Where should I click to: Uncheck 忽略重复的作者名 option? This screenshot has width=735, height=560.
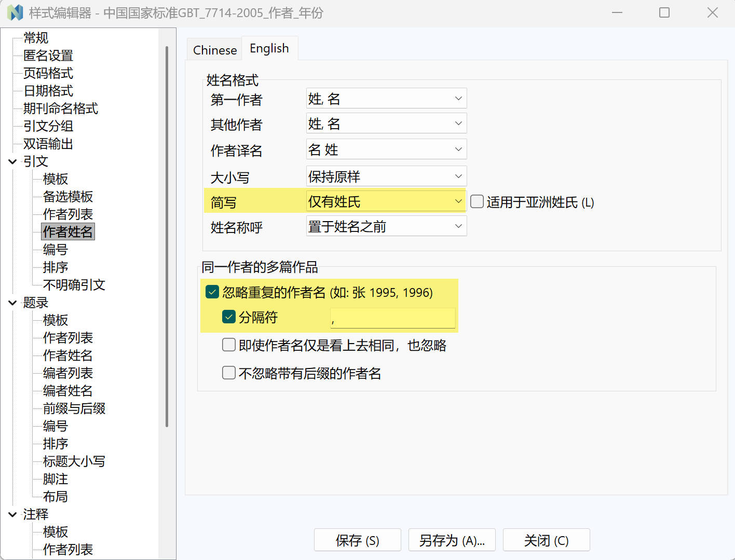click(x=212, y=292)
